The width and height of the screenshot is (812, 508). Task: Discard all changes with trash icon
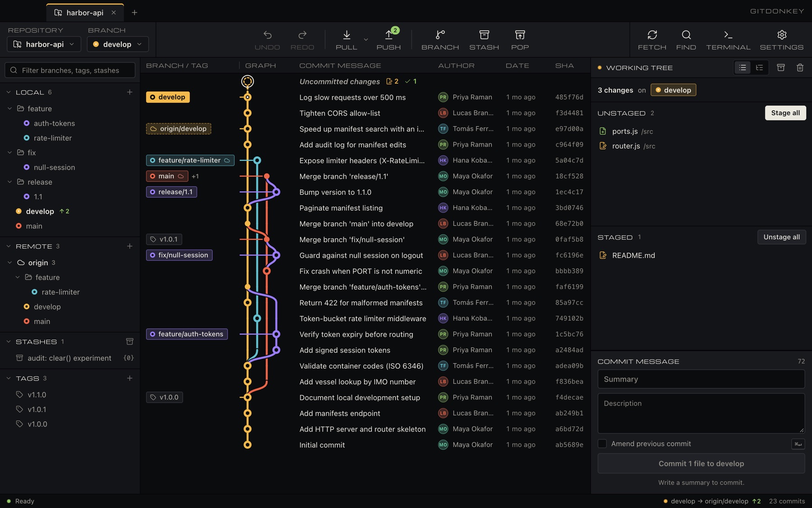800,68
